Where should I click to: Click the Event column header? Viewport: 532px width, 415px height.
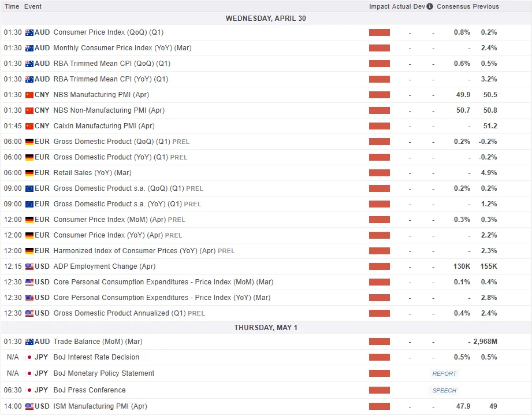coord(32,6)
